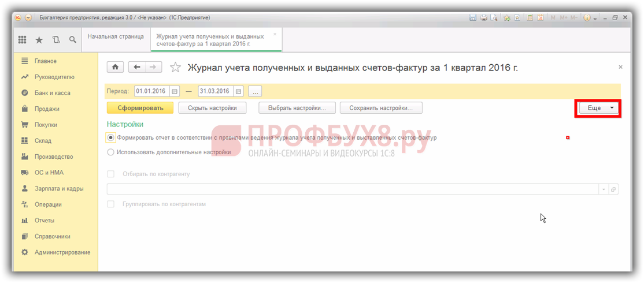Open Руководителю section
Screen dimensions: 644x283
tap(55, 77)
